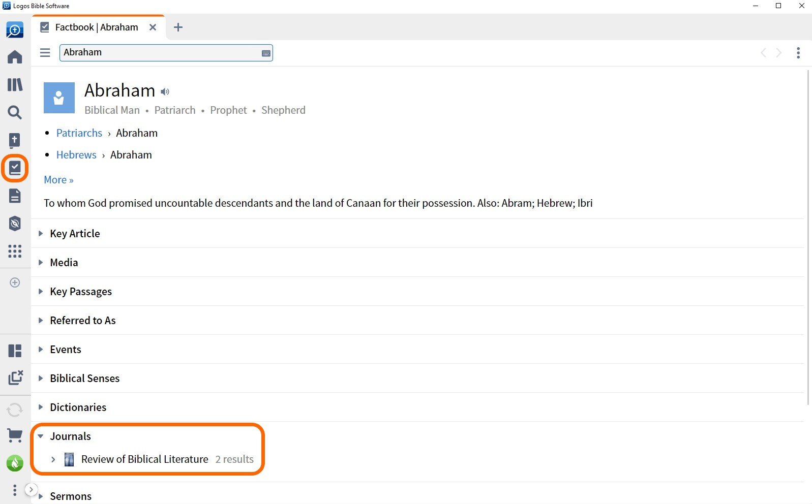Open the Layouts icon in sidebar

point(15,351)
